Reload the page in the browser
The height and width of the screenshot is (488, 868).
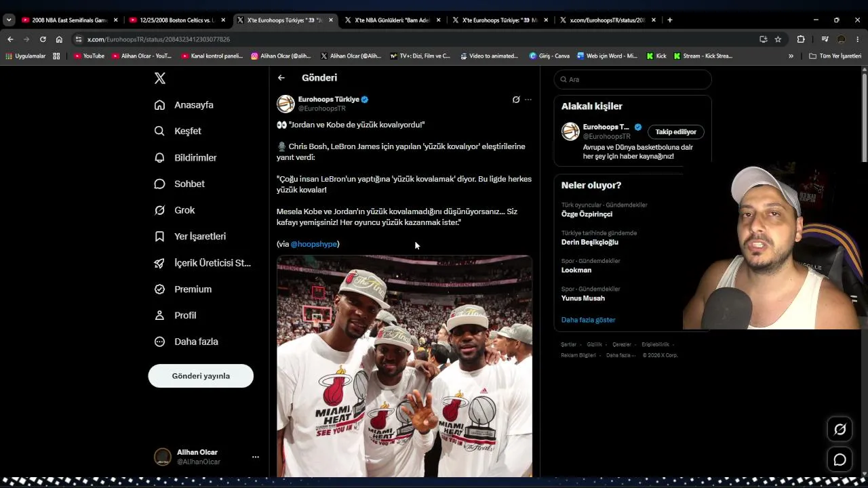click(x=43, y=39)
